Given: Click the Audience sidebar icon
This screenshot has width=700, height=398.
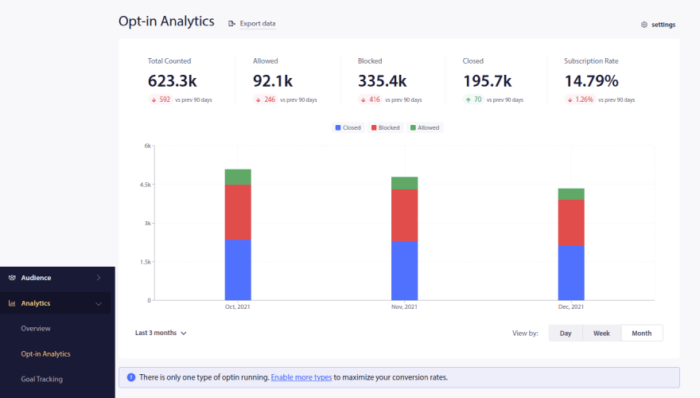Looking at the screenshot, I should click(x=12, y=278).
